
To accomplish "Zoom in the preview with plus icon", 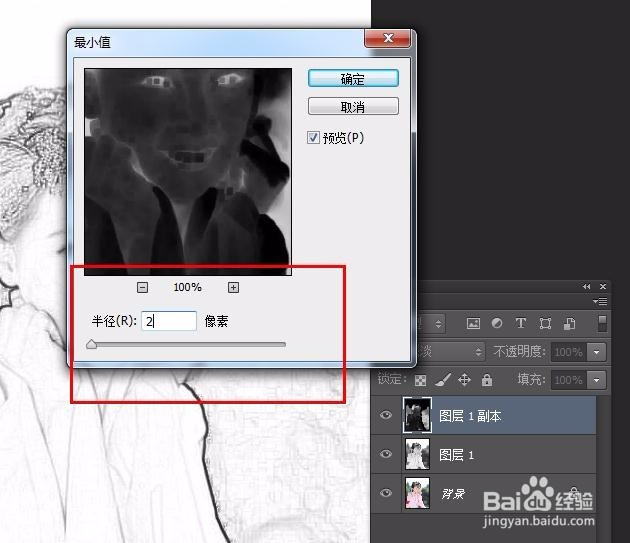I will [x=233, y=287].
